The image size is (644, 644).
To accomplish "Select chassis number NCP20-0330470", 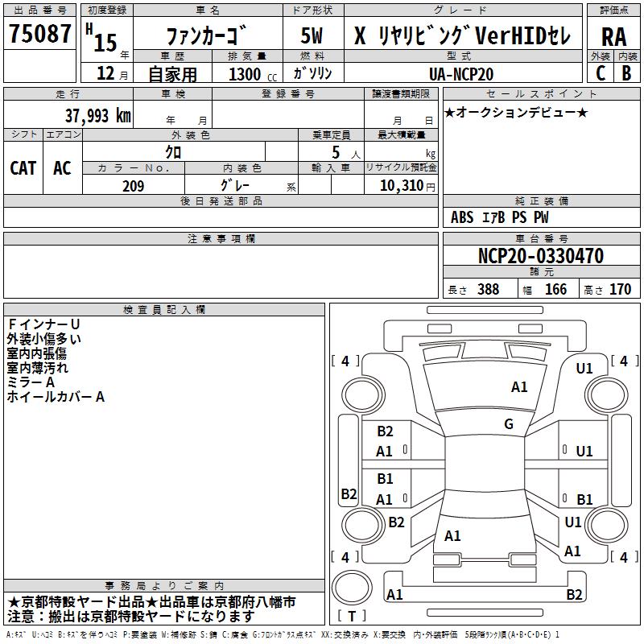I will (x=540, y=256).
